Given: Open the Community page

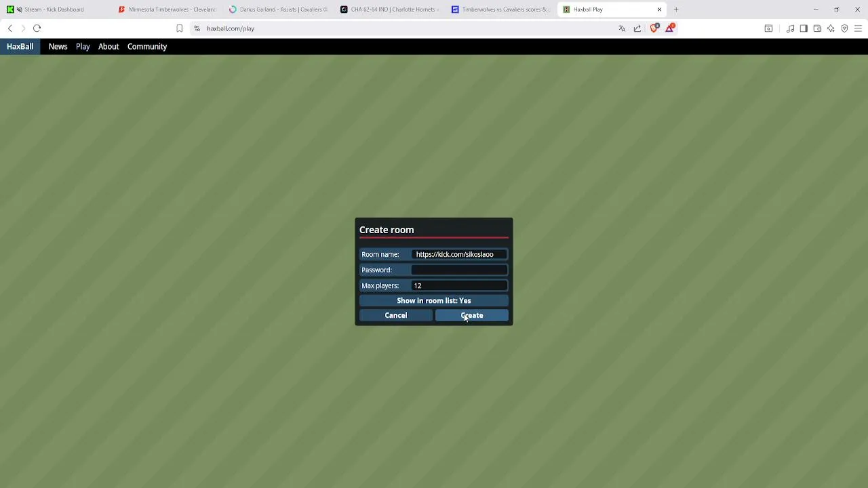Looking at the screenshot, I should click(147, 47).
